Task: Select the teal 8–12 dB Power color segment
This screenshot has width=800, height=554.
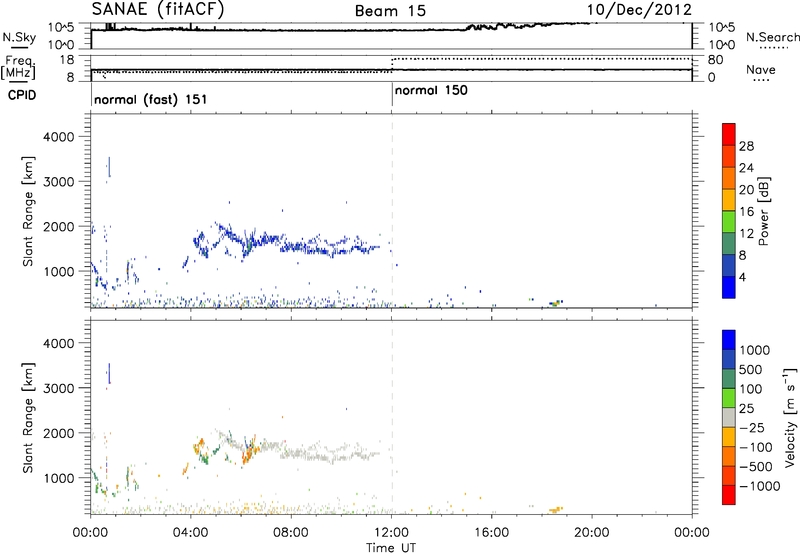Action: tap(729, 243)
